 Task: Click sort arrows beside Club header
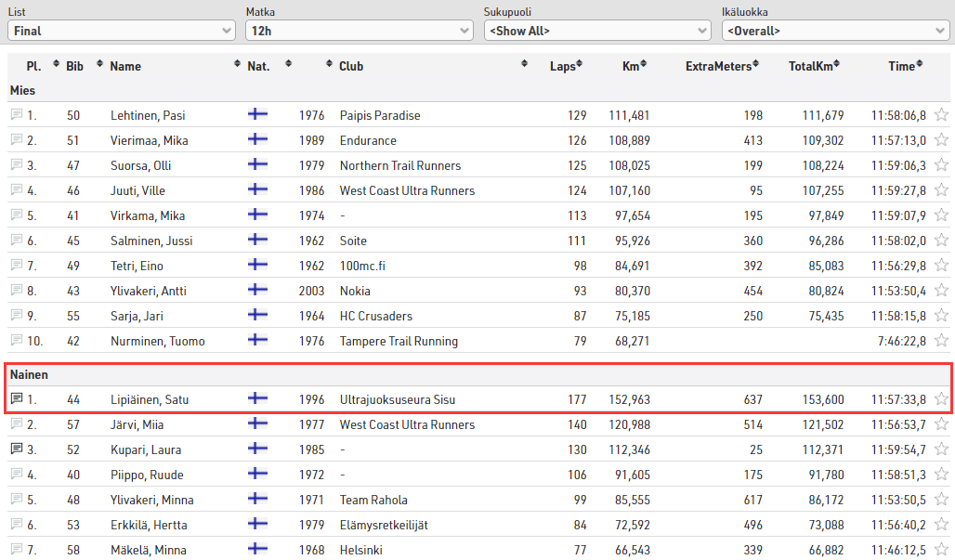click(x=525, y=65)
